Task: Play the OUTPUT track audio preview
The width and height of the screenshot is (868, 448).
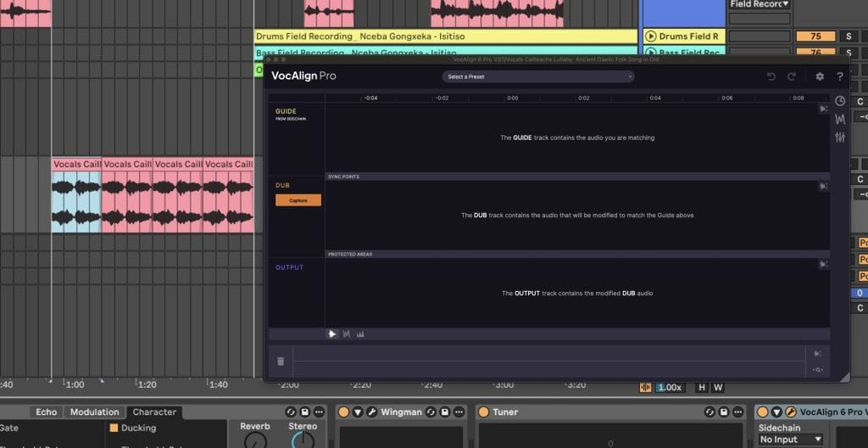Action: pyautogui.click(x=822, y=265)
